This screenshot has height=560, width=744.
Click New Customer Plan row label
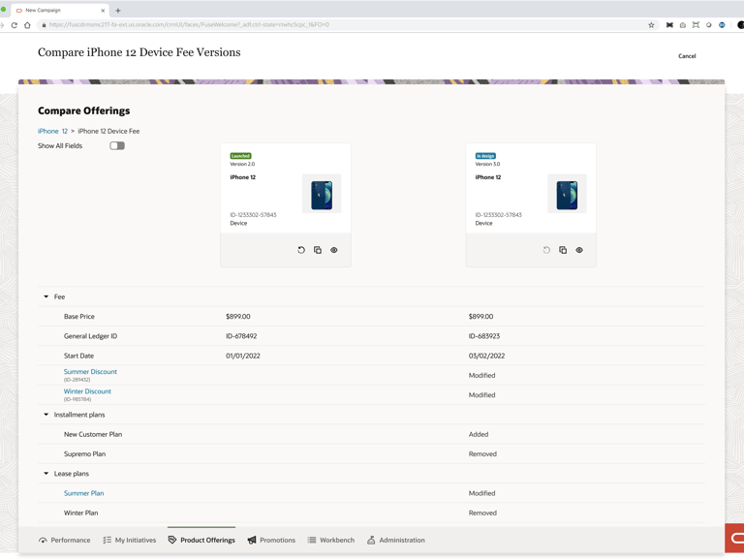click(93, 434)
